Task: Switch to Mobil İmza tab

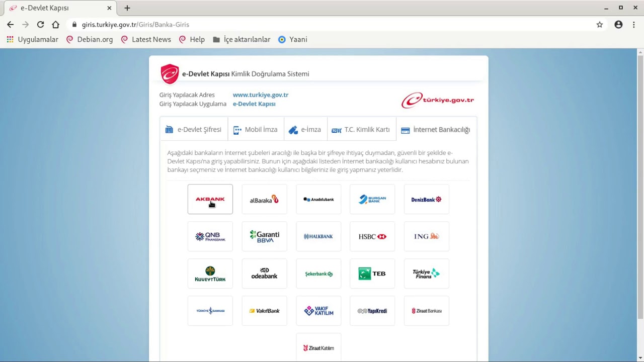Action: point(256,130)
